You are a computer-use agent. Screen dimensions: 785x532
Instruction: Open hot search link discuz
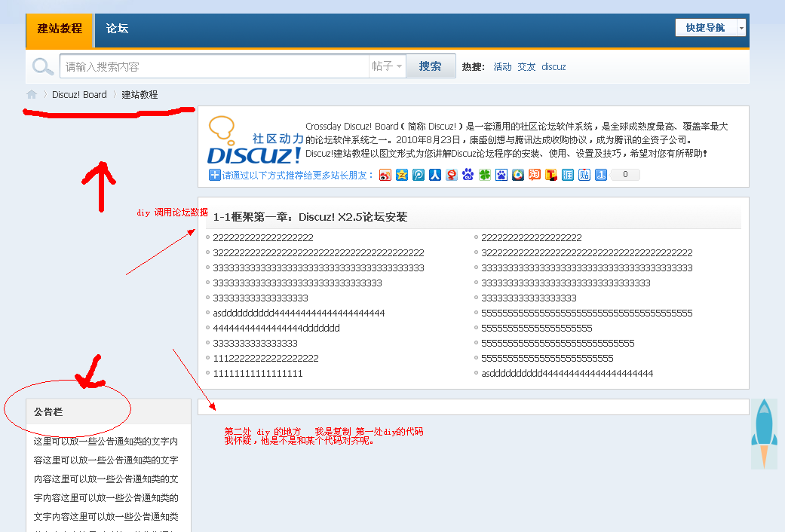pyautogui.click(x=553, y=66)
